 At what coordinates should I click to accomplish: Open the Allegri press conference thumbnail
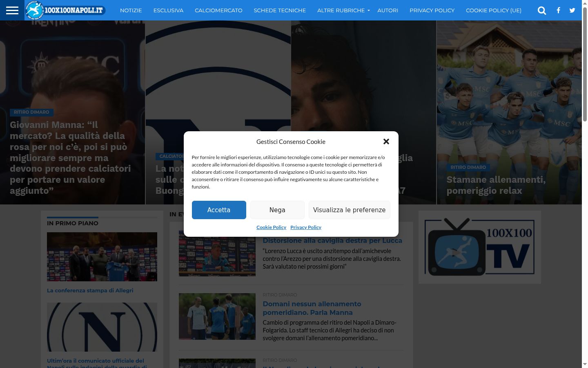tap(102, 257)
